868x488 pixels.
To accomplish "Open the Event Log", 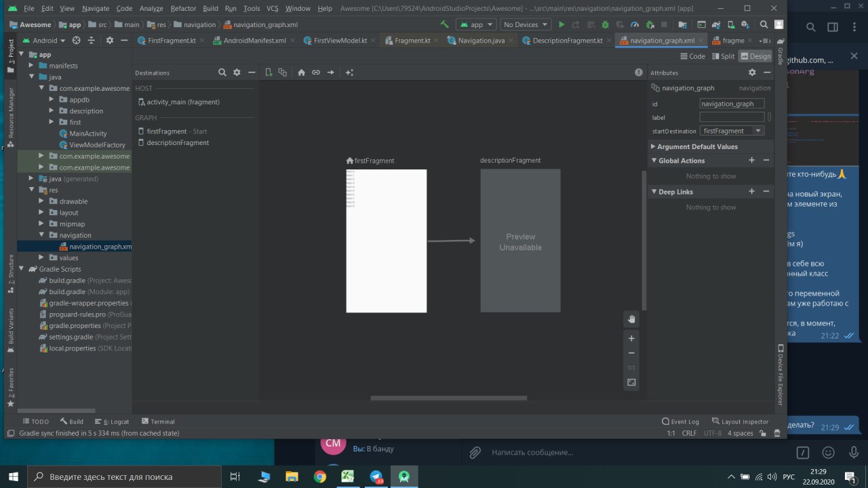I will coord(680,422).
